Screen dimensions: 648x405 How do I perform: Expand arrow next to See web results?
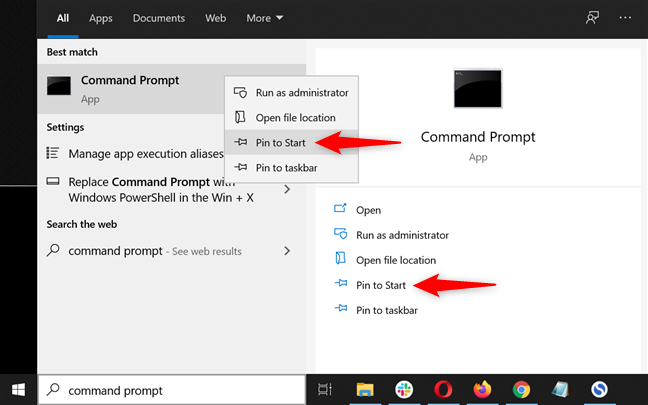287,251
